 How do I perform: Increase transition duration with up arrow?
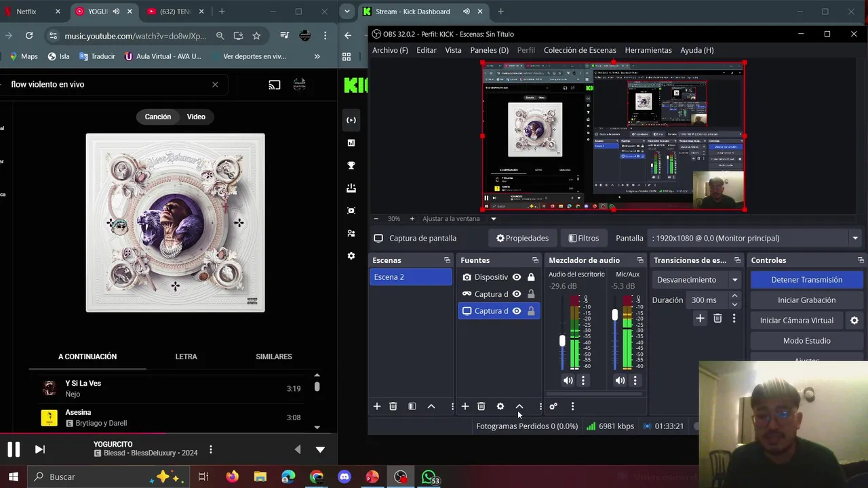click(734, 296)
